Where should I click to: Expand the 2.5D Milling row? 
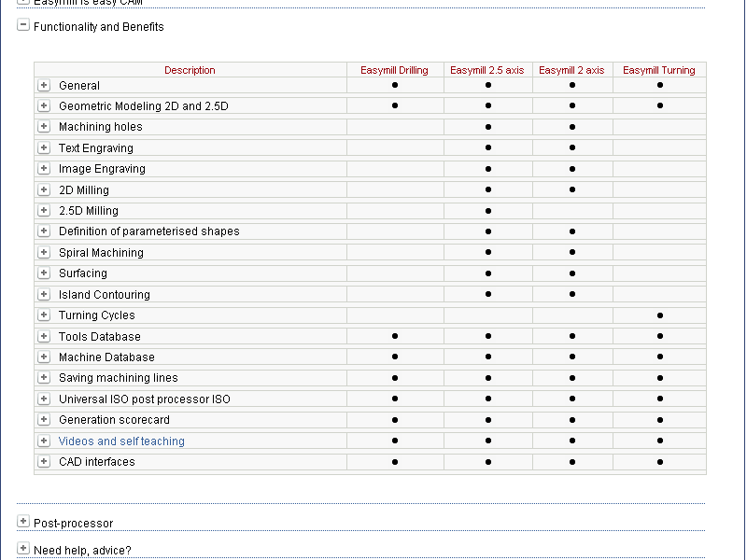(44, 211)
